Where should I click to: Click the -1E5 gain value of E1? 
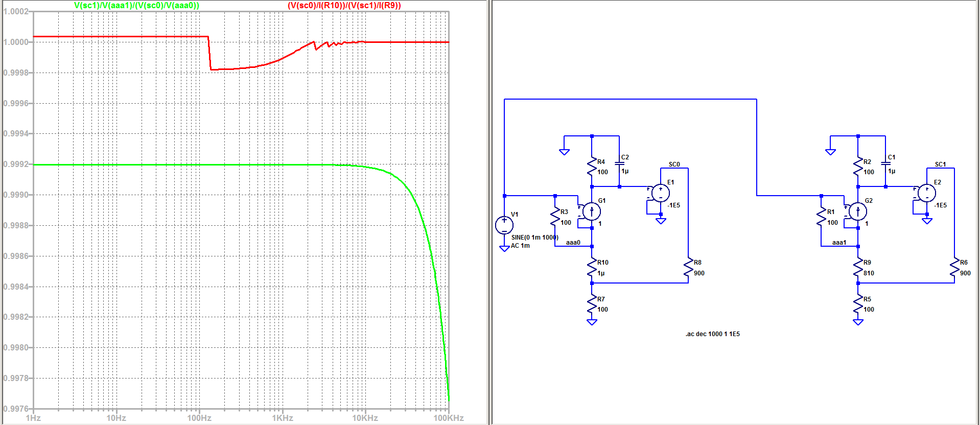coord(673,205)
